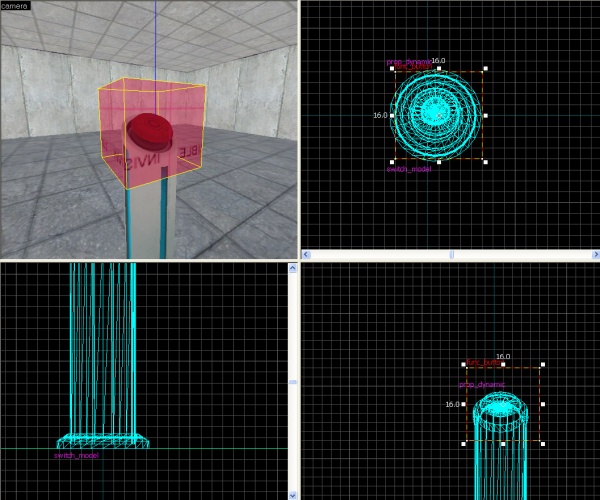
Task: Click the right-middle selection handle in top view
Action: [486, 116]
